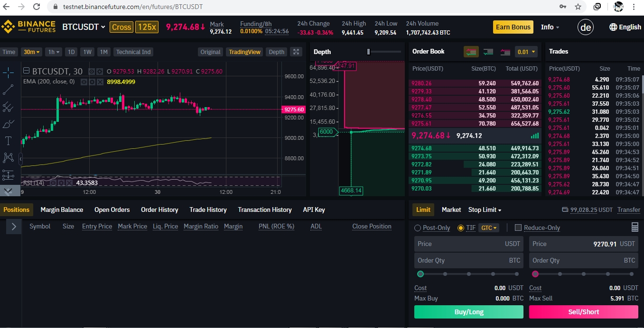Open the English language selector

(625, 27)
